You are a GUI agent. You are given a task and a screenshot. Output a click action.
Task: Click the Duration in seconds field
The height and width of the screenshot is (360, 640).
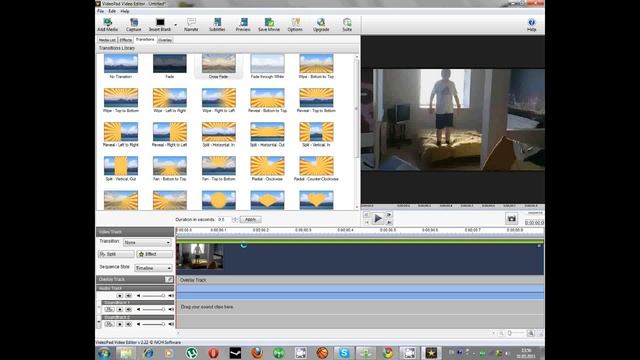223,220
